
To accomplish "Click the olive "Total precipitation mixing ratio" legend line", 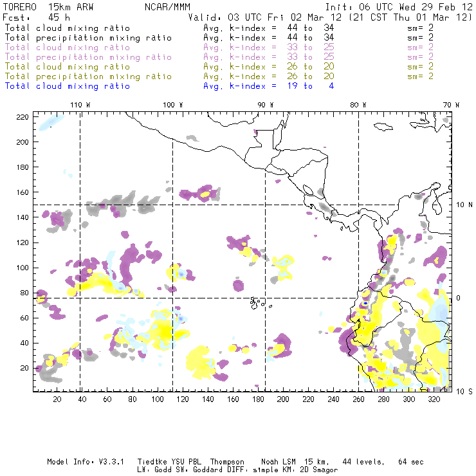I will coord(88,77).
